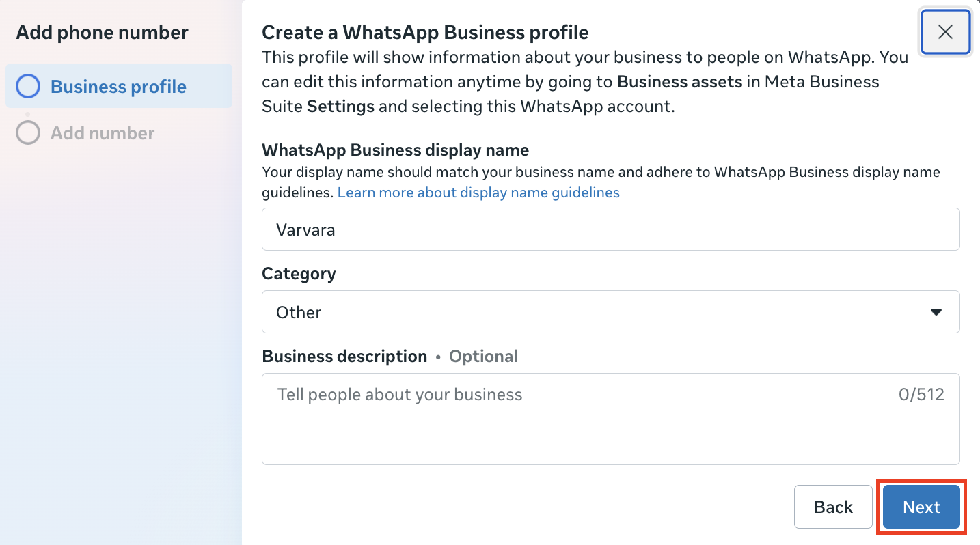Open Learn more about display name guidelines
The image size is (980, 545).
(478, 193)
